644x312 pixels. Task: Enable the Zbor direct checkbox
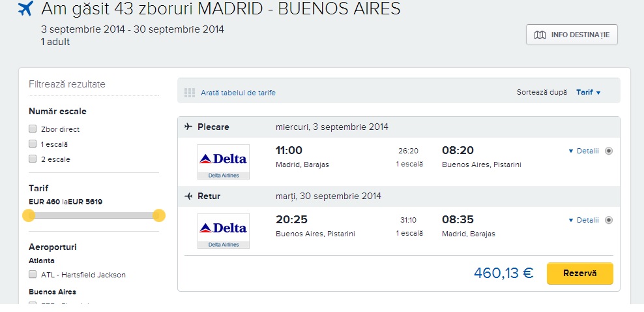[33, 129]
